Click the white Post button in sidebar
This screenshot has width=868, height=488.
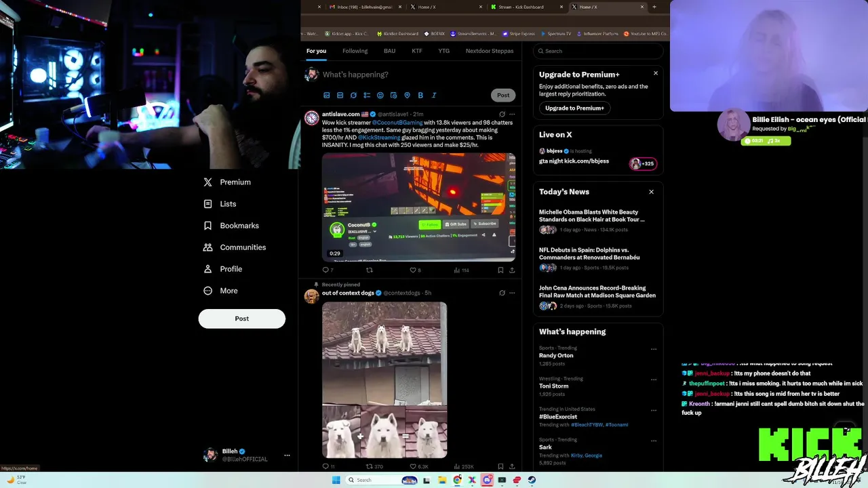point(242,319)
